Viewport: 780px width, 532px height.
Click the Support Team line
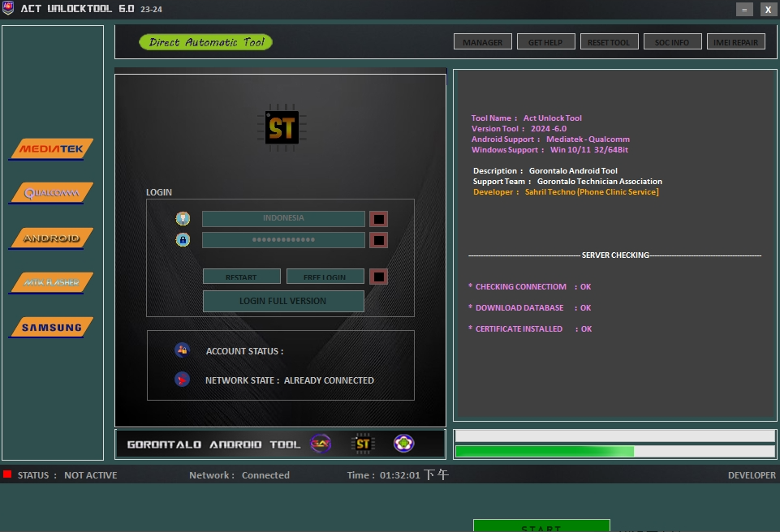coord(567,182)
